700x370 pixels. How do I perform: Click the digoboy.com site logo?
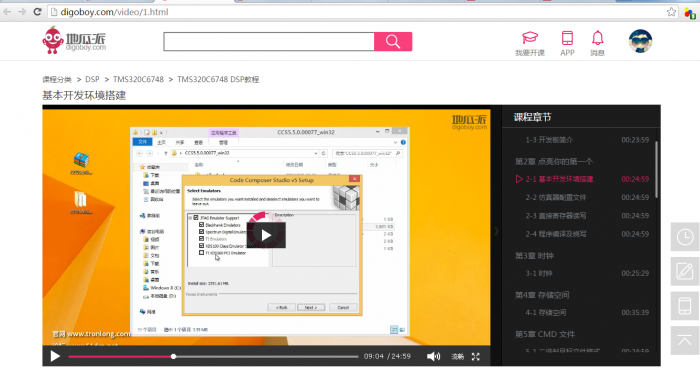click(74, 40)
